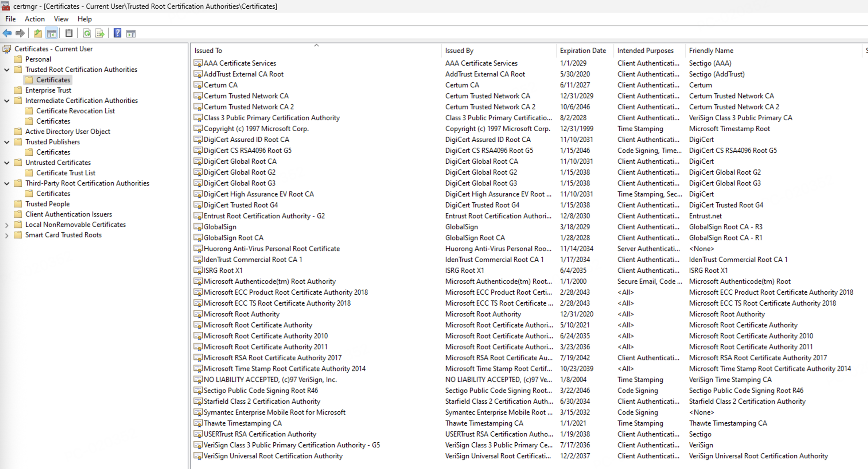868x469 pixels.
Task: Click the Export List toolbar icon
Action: coord(100,33)
